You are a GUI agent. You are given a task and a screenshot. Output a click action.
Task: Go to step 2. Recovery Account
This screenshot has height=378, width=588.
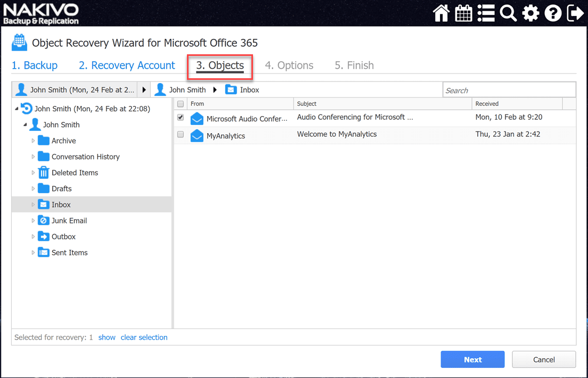[127, 65]
